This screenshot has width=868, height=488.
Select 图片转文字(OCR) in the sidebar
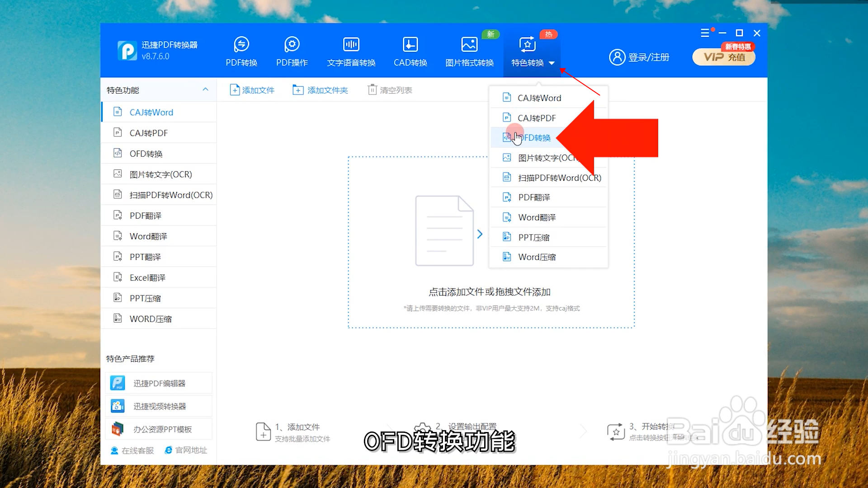(159, 174)
